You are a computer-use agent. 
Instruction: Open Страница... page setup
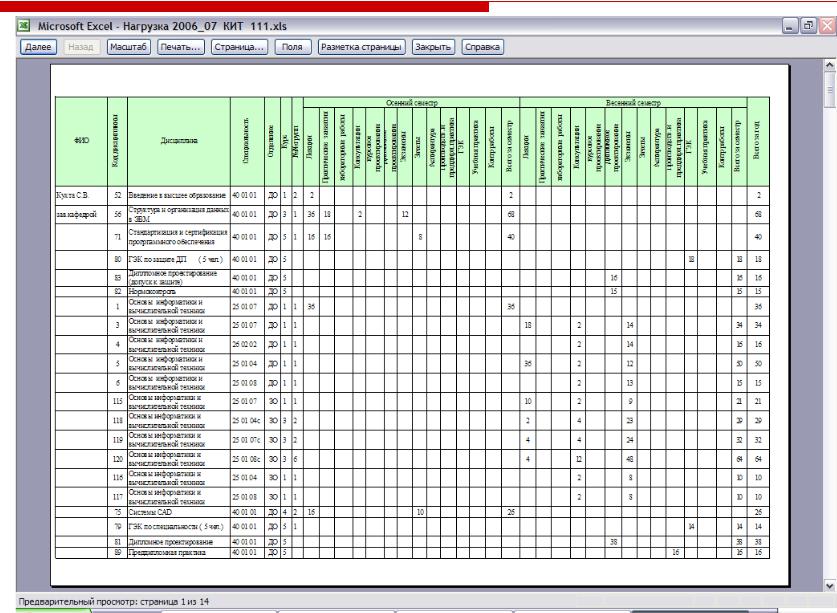pyautogui.click(x=239, y=47)
